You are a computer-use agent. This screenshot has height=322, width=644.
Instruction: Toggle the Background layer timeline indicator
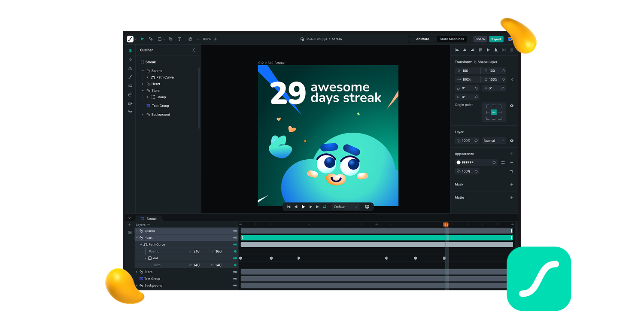(235, 286)
